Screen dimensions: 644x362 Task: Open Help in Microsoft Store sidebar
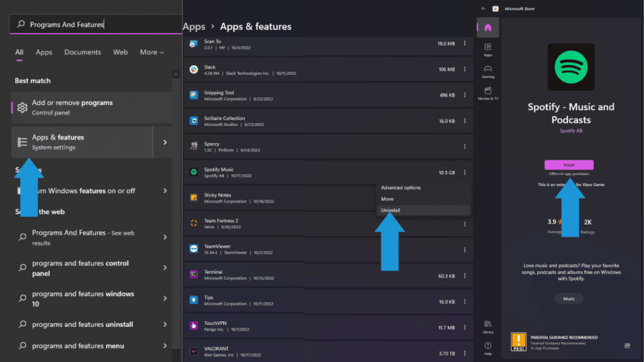(x=488, y=348)
